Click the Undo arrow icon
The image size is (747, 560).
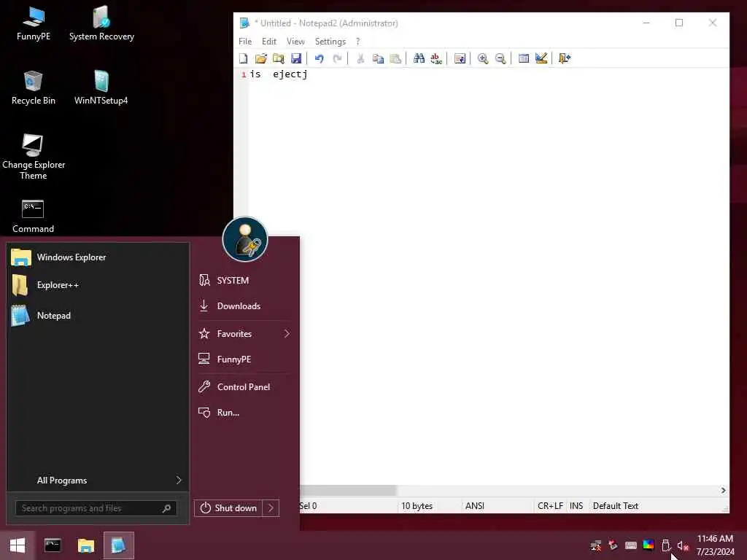[320, 58]
